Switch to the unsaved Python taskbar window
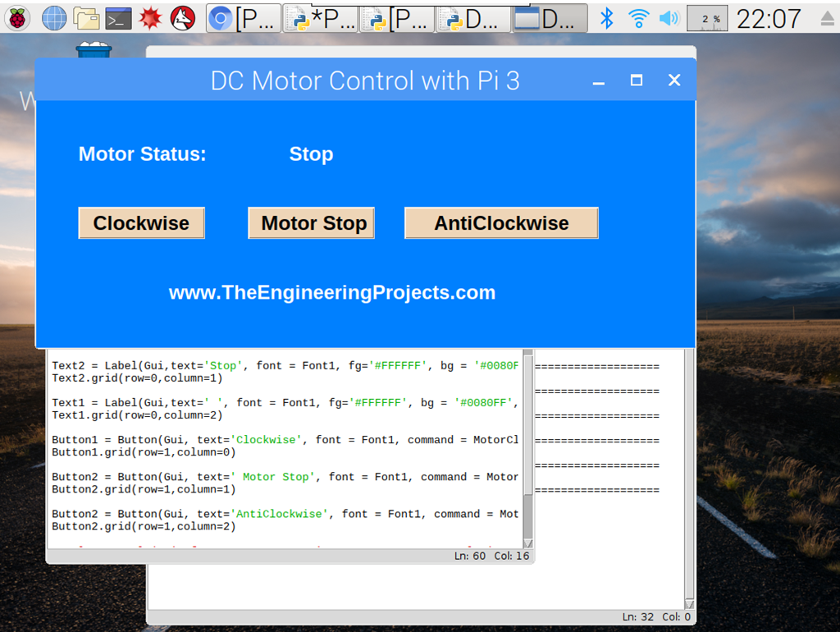Viewport: 840px width, 632px height. tap(320, 18)
